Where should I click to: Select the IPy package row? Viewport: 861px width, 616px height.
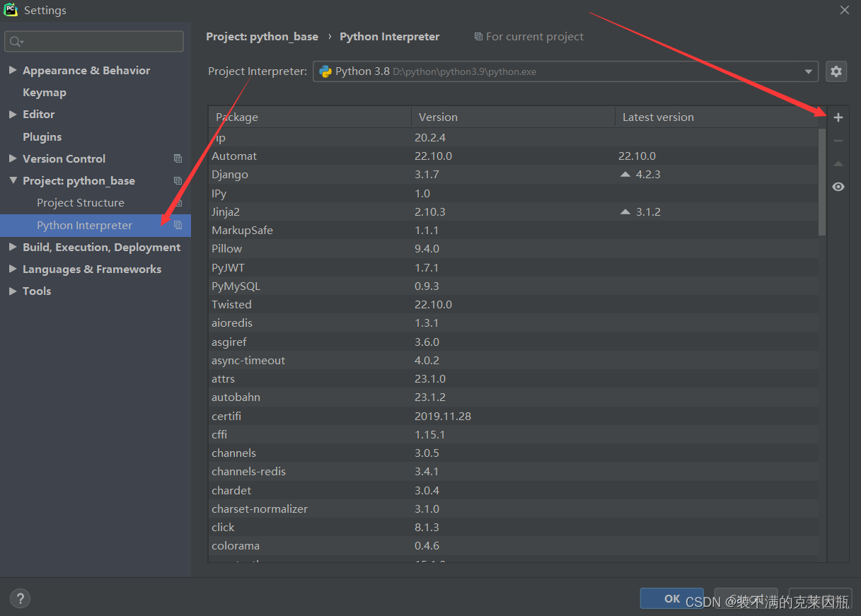[513, 193]
